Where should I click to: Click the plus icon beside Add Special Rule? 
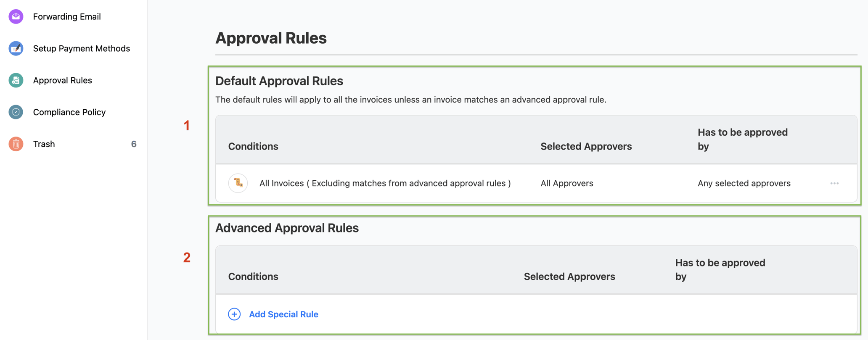coord(234,314)
